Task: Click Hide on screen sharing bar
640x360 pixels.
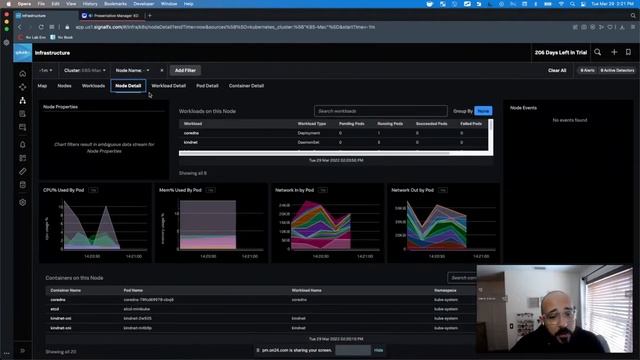Action: pos(379,350)
